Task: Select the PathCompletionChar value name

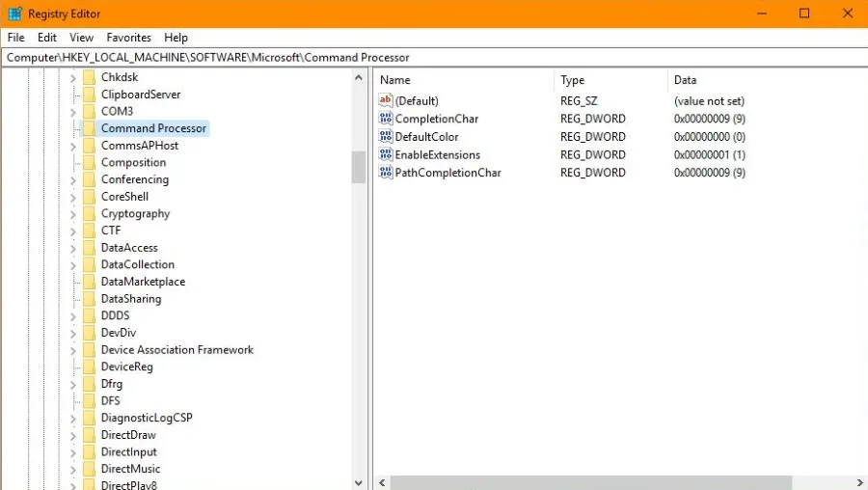Action: 448,173
